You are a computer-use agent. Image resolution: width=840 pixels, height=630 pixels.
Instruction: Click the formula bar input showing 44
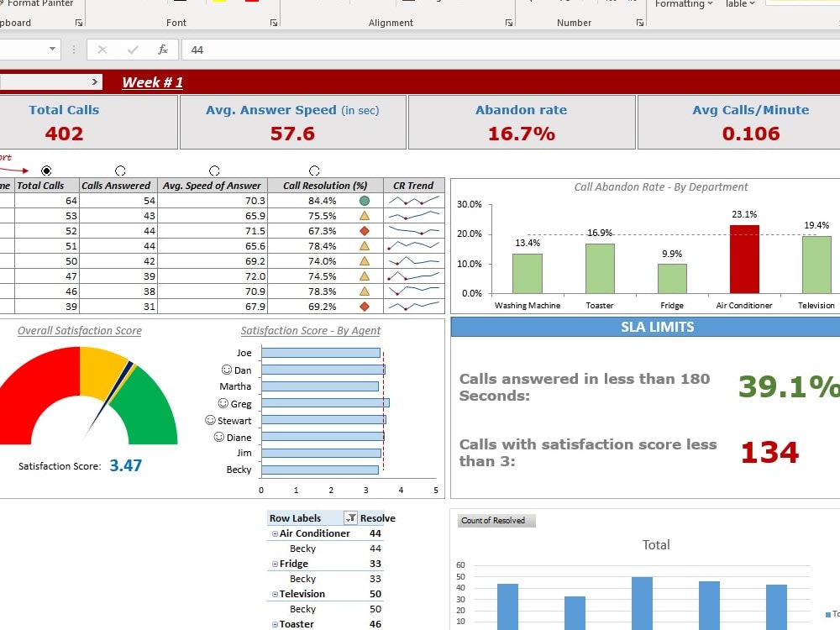pyautogui.click(x=511, y=50)
